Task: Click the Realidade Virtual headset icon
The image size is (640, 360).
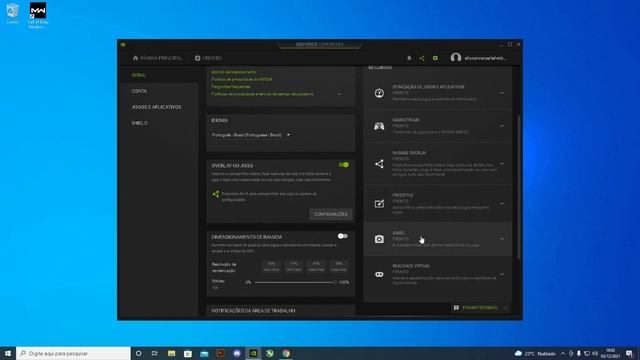Action: tap(379, 274)
